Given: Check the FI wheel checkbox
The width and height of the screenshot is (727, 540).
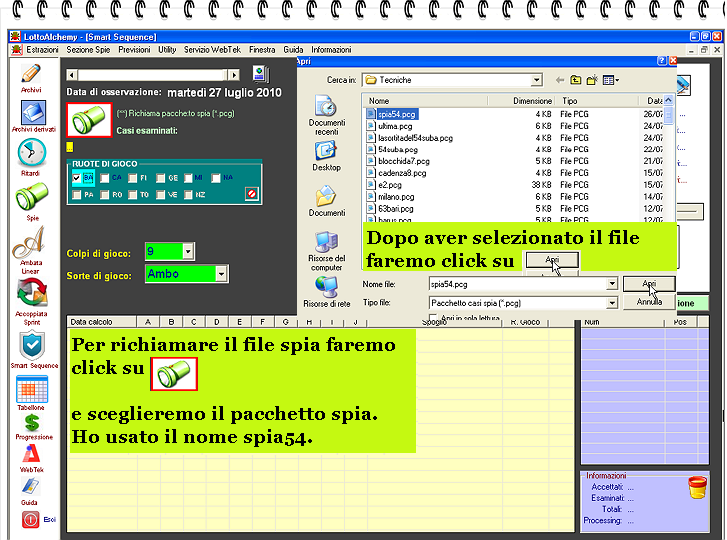Looking at the screenshot, I should (133, 178).
